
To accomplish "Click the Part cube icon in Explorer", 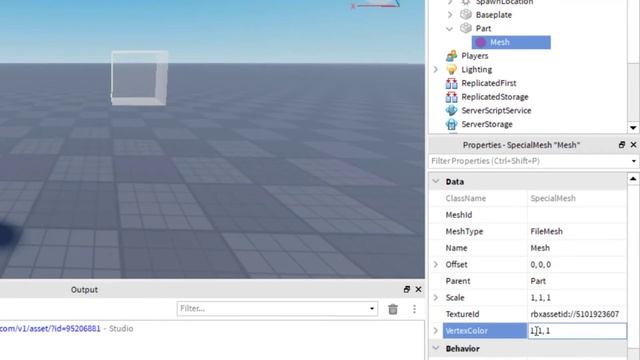I will [x=466, y=28].
